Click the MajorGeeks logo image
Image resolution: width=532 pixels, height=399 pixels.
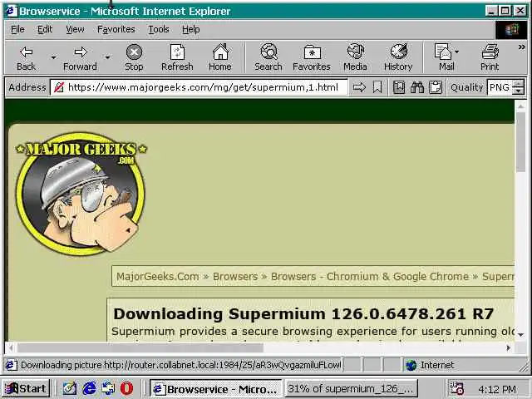tap(81, 194)
